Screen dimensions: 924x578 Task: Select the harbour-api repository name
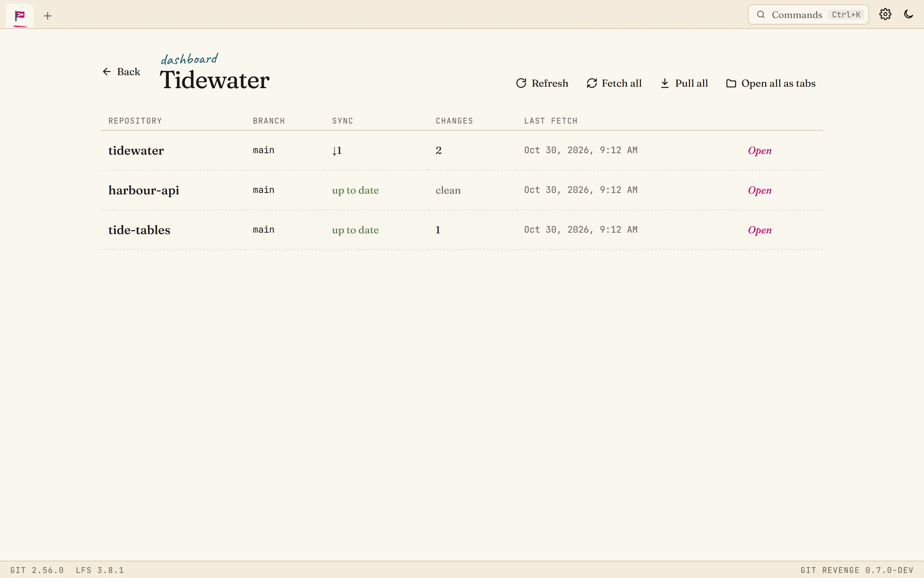(144, 190)
